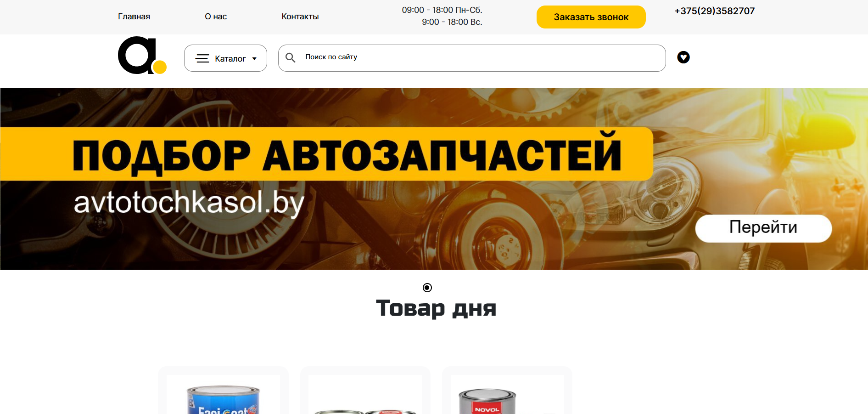Viewport: 868px width, 414px height.
Task: Click the avtotochkasol.by banner text
Action: coord(189,203)
